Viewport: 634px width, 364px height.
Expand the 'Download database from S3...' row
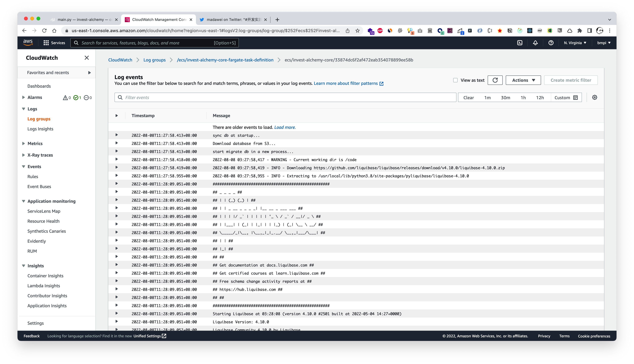[x=117, y=143]
